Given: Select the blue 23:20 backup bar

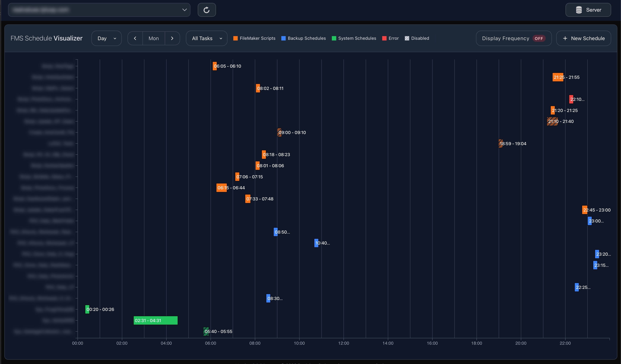Looking at the screenshot, I should pos(597,254).
